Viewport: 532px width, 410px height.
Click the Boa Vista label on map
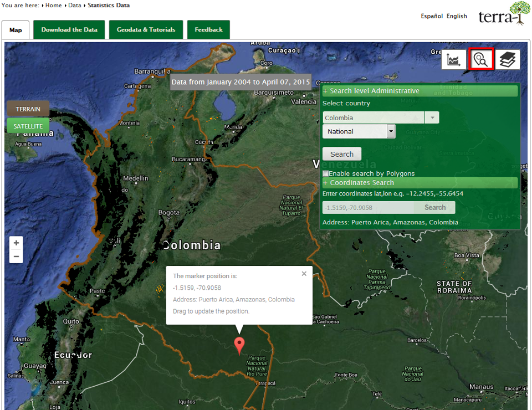coord(467,255)
